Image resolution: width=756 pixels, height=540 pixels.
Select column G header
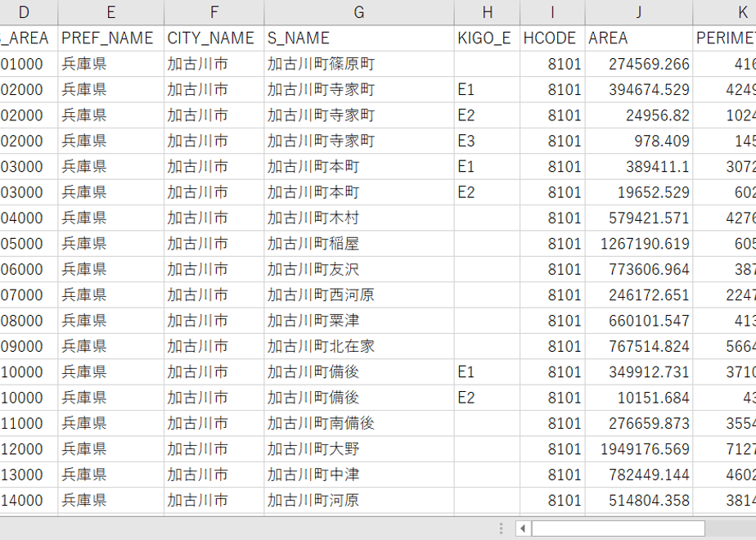[359, 12]
